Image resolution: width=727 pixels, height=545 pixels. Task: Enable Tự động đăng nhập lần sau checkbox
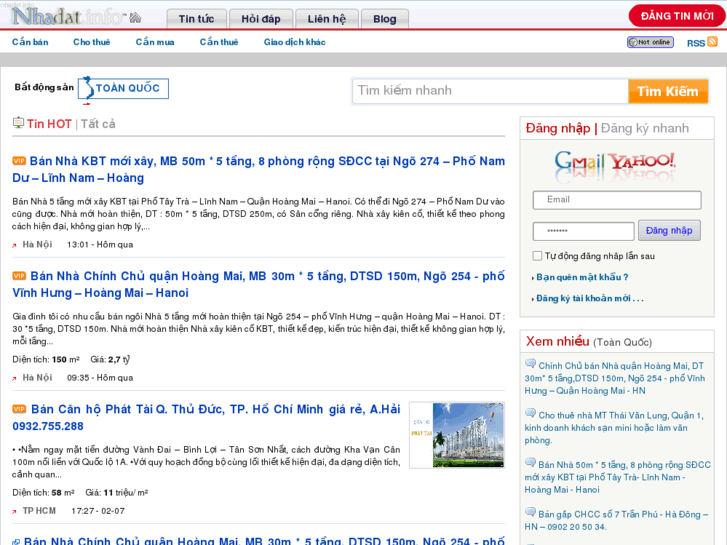click(x=537, y=256)
